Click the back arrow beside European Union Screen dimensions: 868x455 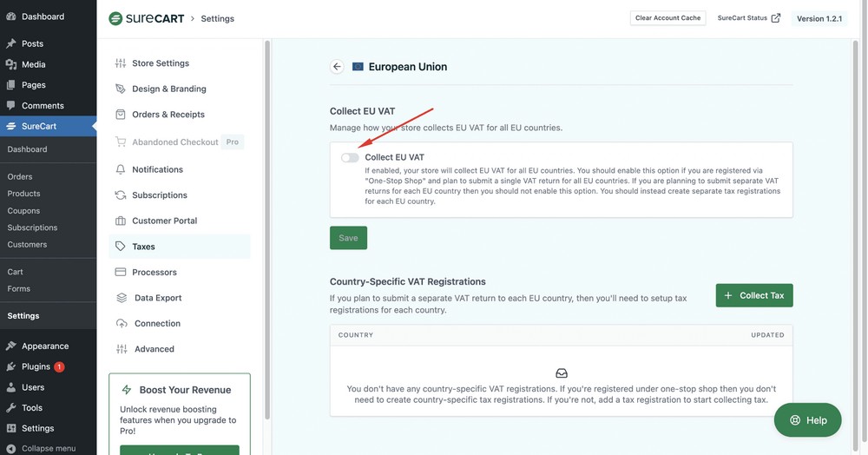[x=337, y=66]
